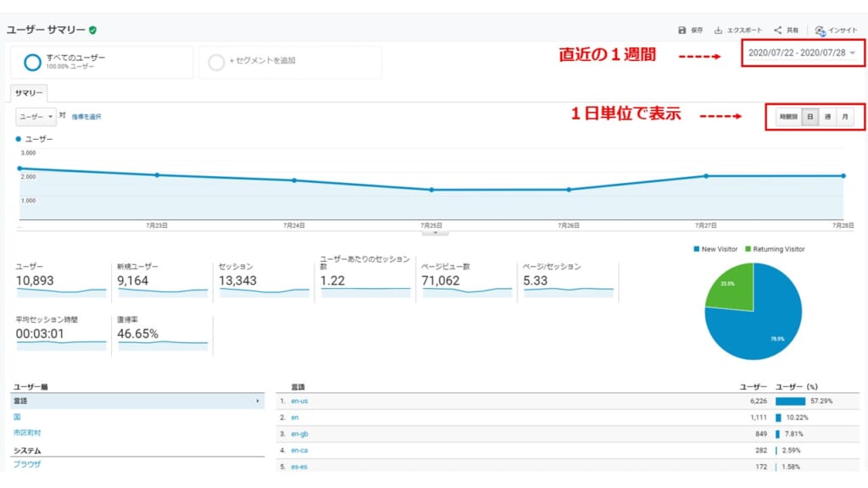Click the 1.22 sessions per user value
The width and height of the screenshot is (868, 488).
click(332, 280)
